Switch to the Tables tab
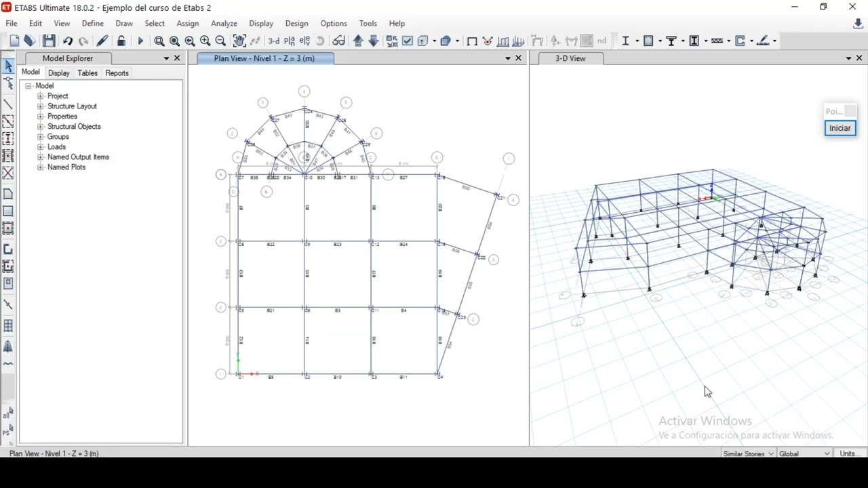868x488 pixels. coord(87,73)
